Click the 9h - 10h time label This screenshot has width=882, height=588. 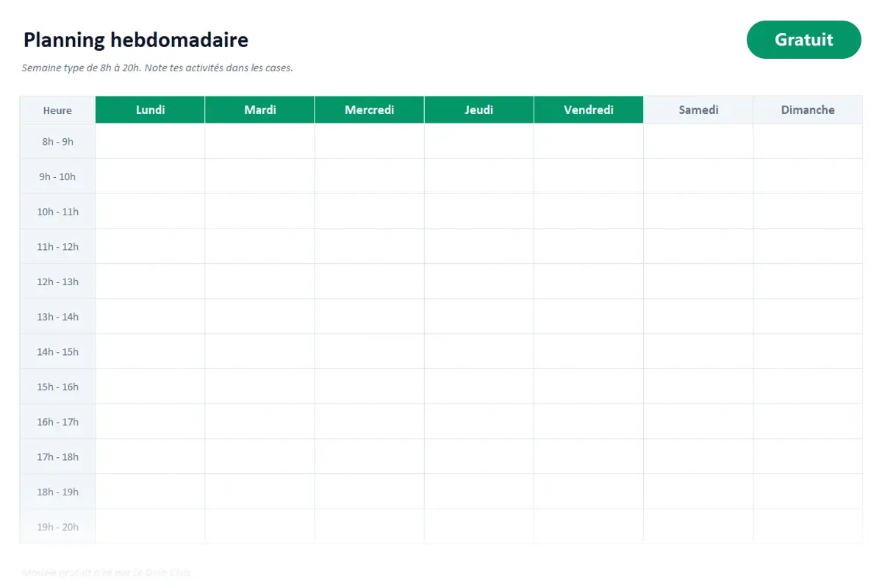[57, 176]
